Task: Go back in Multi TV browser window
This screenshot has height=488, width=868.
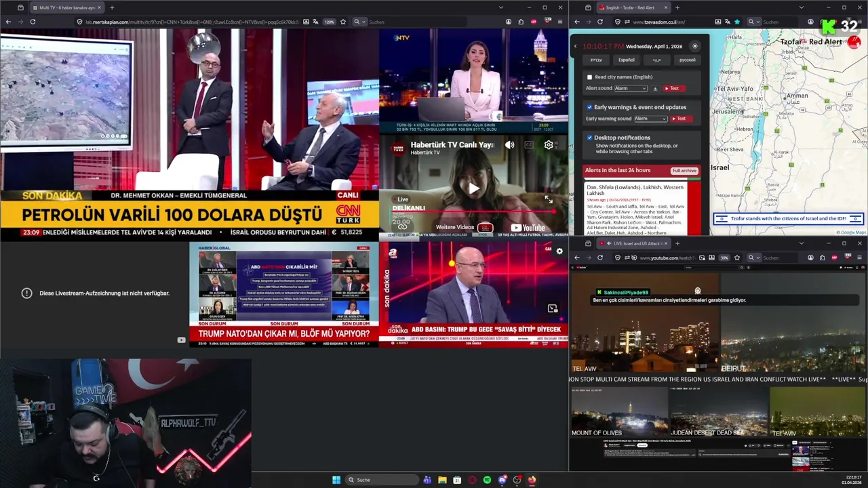Action: click(8, 22)
